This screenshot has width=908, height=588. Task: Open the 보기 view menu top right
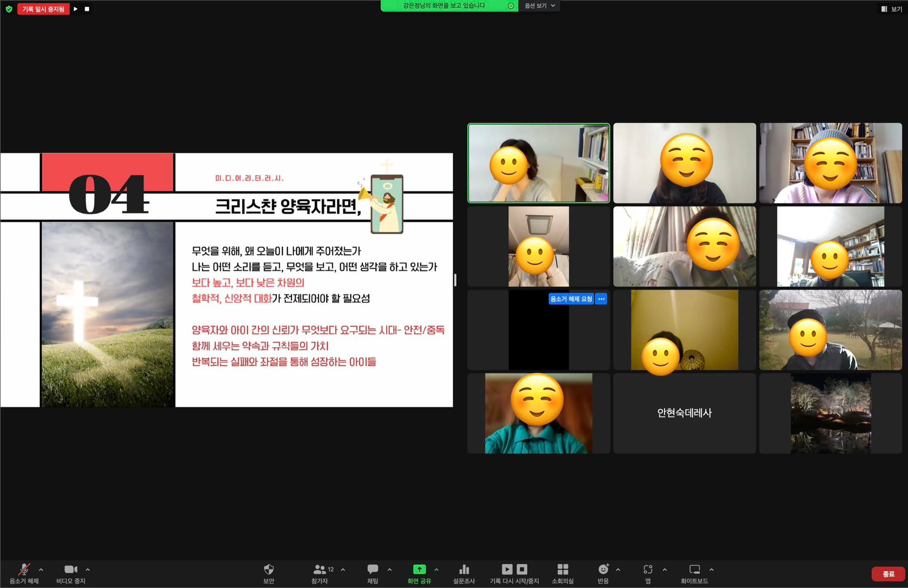click(892, 9)
